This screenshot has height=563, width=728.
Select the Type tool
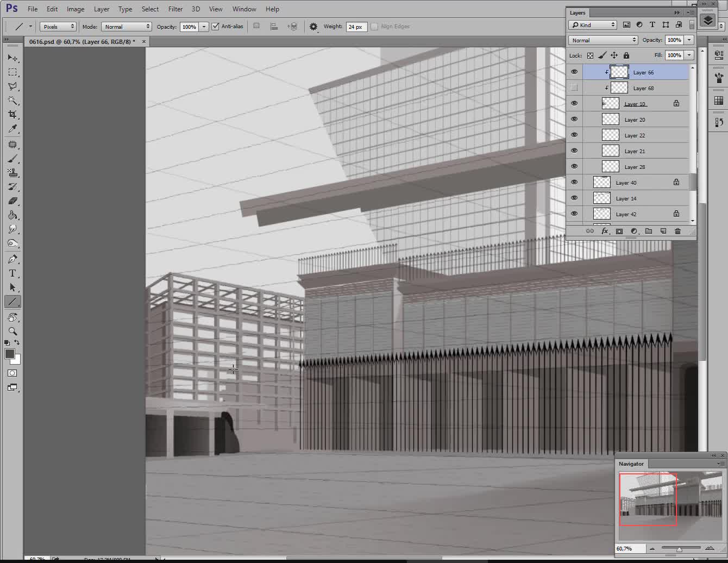pos(12,273)
